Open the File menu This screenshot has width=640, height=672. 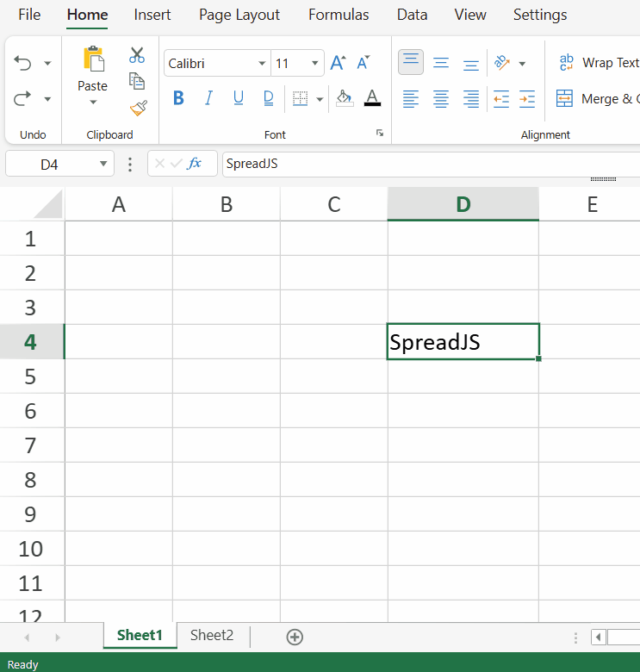pos(29,15)
